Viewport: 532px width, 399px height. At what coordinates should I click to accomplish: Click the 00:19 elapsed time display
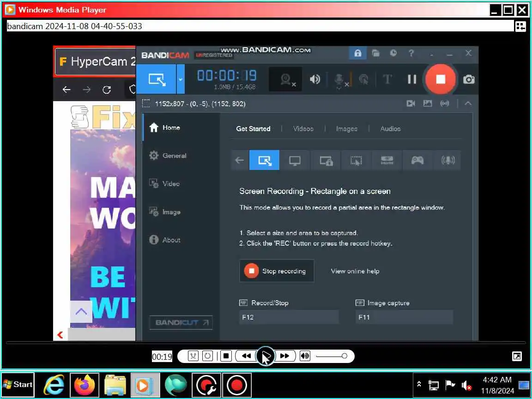(x=162, y=357)
